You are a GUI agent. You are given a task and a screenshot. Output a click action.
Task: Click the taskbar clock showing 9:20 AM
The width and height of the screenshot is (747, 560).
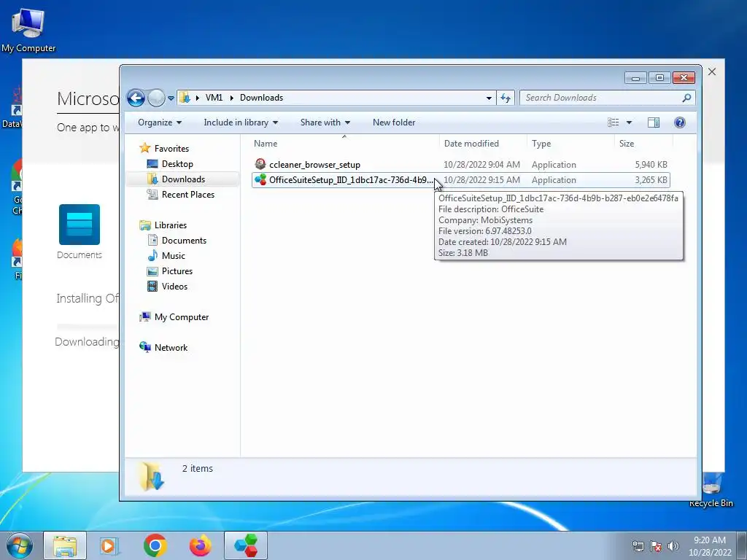pyautogui.click(x=710, y=546)
